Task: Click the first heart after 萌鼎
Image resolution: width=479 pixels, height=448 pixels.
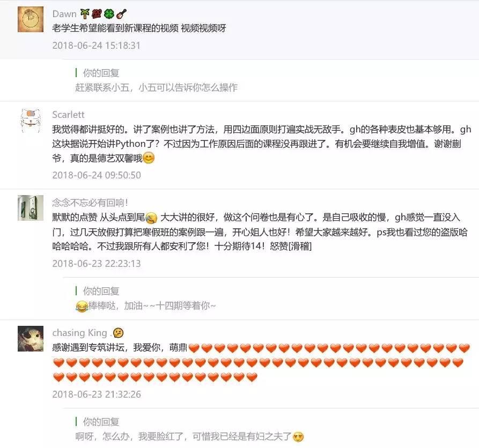Action: pos(194,348)
